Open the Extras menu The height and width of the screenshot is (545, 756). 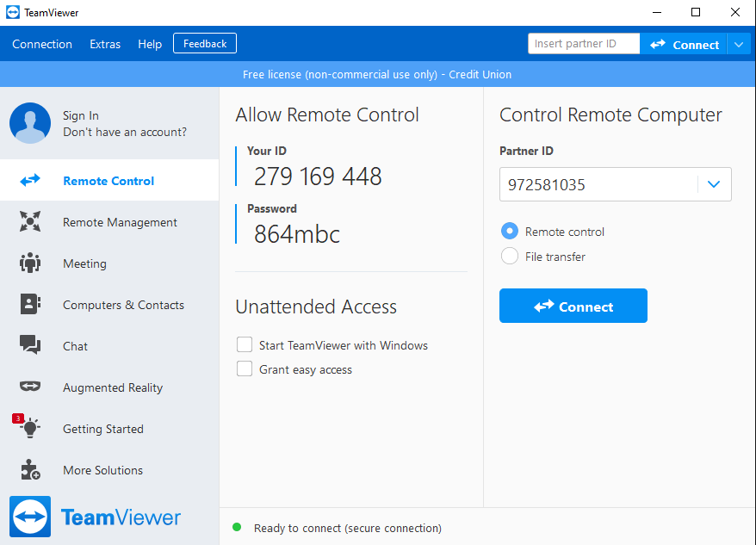click(x=105, y=45)
